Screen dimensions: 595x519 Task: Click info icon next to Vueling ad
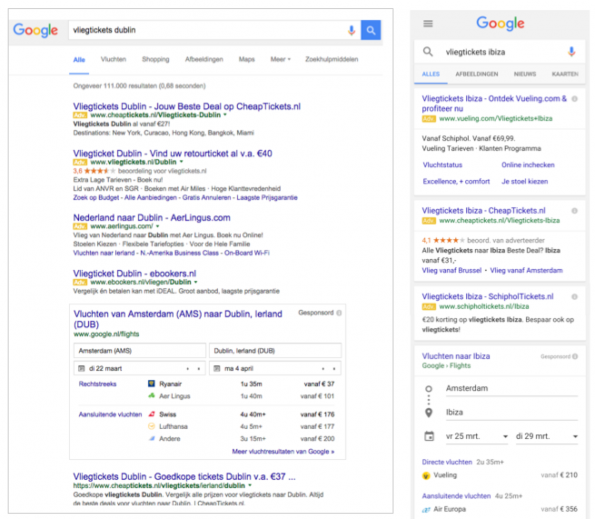pyautogui.click(x=575, y=99)
